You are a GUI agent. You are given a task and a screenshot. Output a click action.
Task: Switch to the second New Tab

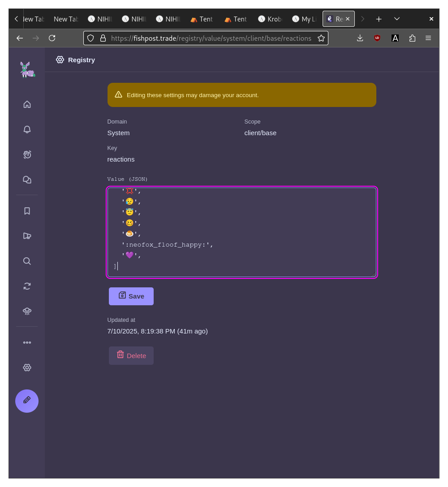pos(65,19)
